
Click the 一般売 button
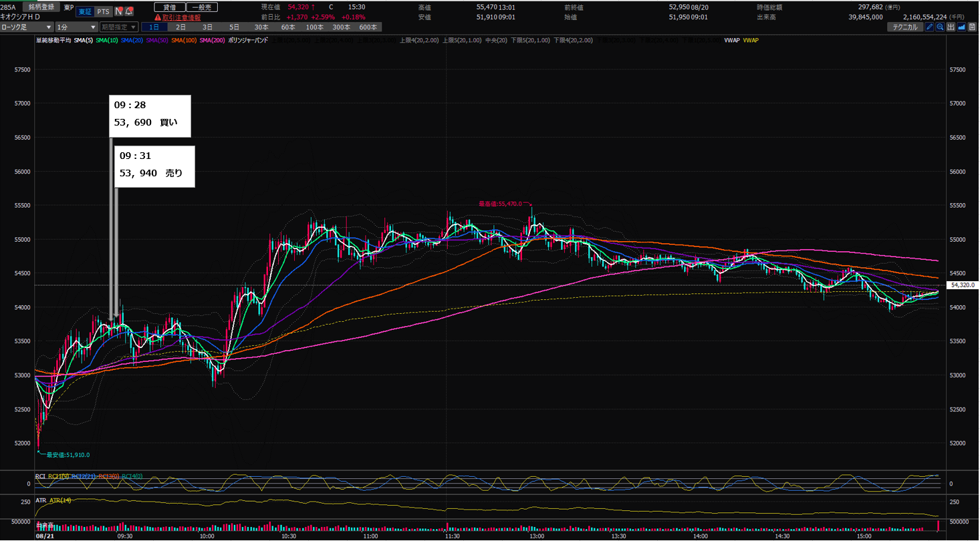(x=202, y=7)
